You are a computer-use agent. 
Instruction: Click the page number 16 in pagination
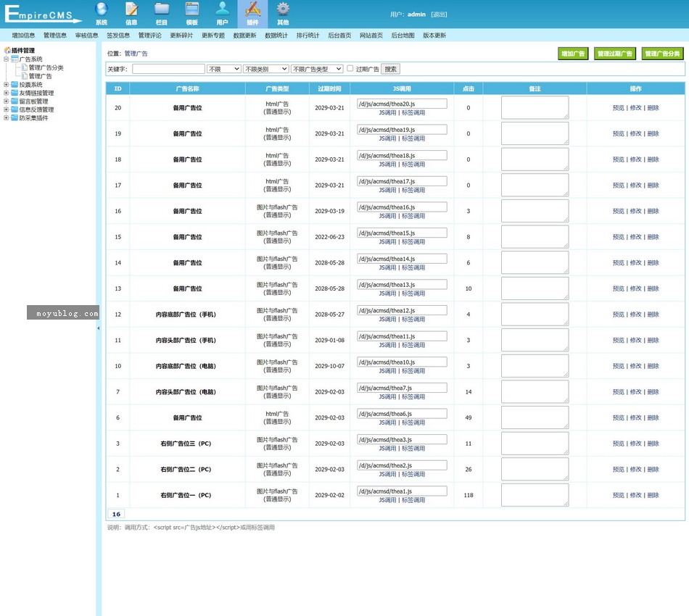pos(116,514)
